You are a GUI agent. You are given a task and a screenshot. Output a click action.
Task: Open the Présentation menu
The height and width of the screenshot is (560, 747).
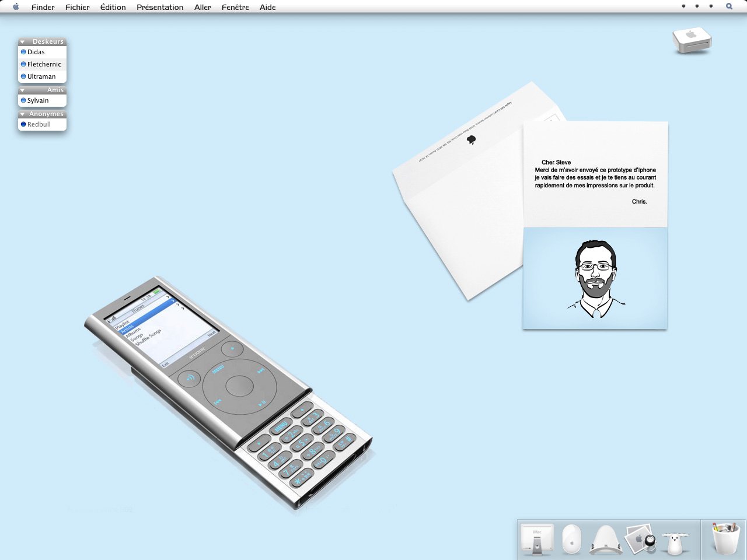click(x=160, y=7)
